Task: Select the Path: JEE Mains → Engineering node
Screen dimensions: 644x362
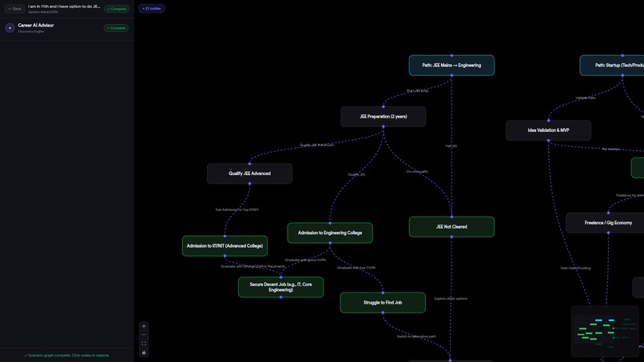Action: coord(451,66)
